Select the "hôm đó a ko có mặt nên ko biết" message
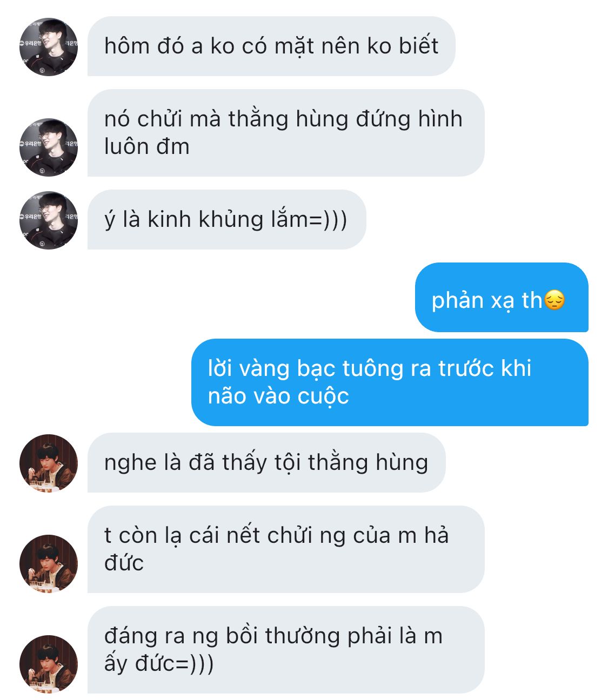This screenshot has height=700, width=608. 271,46
